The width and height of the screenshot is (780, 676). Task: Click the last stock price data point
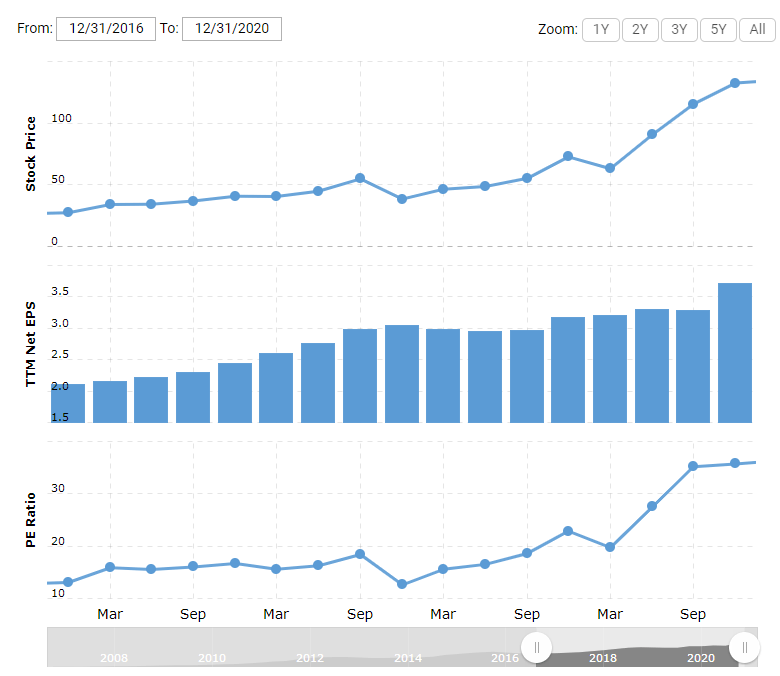[735, 83]
